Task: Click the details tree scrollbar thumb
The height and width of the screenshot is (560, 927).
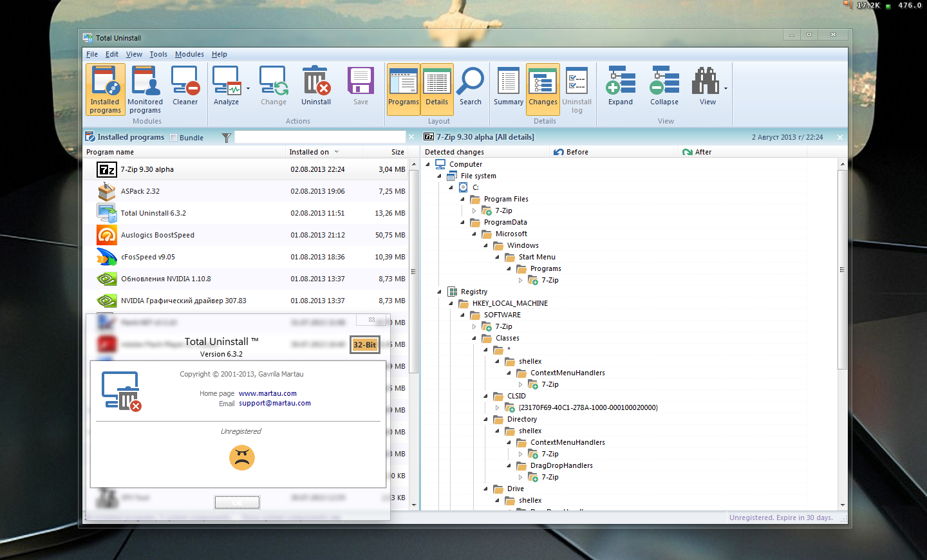Action: (842, 269)
